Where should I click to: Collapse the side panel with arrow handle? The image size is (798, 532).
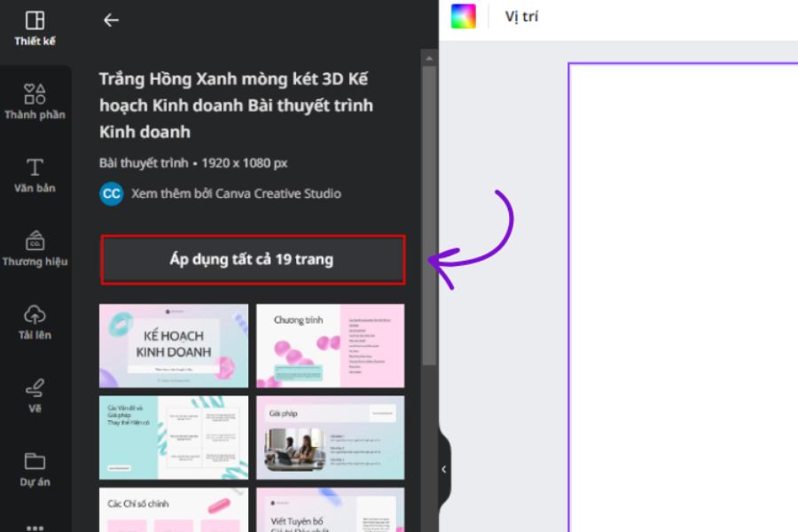444,469
